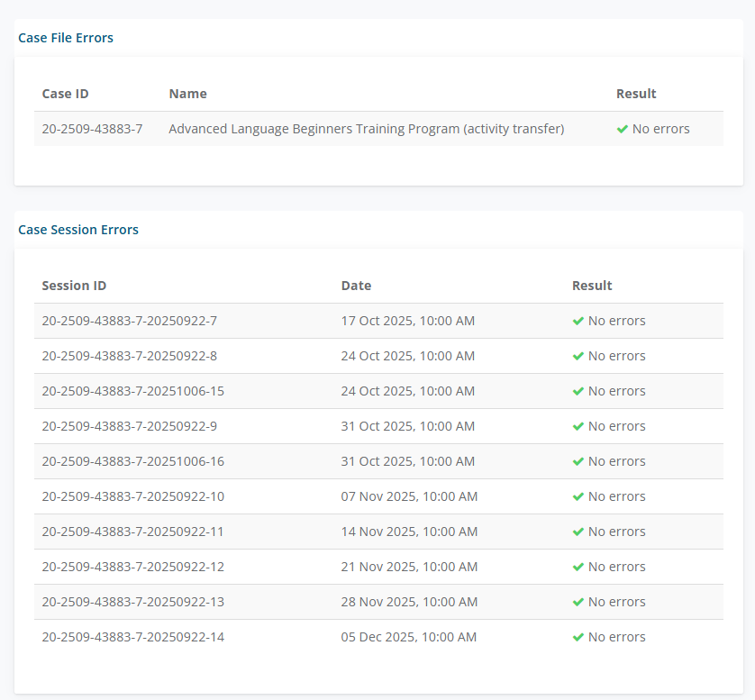Click case ID 20-2509-43883-7 cell

point(92,129)
